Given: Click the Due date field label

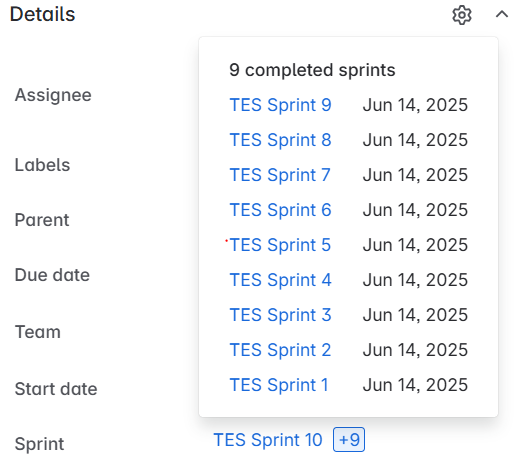Looking at the screenshot, I should tap(52, 275).
